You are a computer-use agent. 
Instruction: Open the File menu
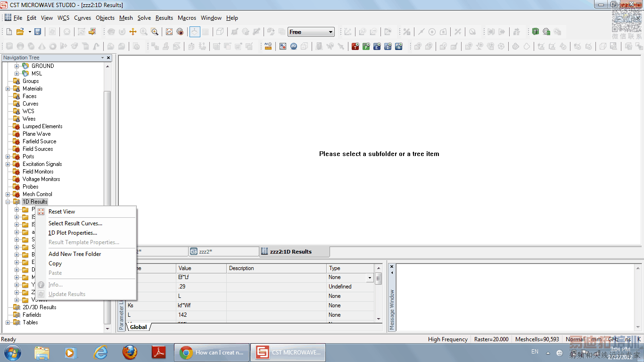click(18, 18)
